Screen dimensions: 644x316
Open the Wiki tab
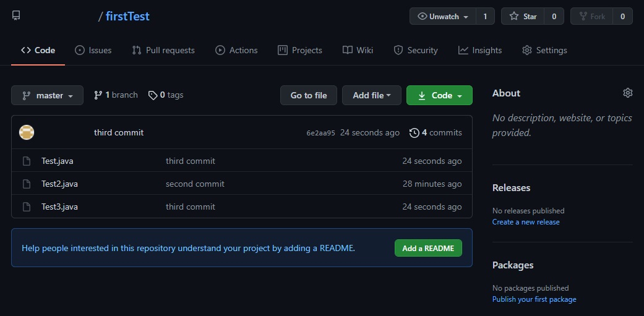pyautogui.click(x=358, y=50)
